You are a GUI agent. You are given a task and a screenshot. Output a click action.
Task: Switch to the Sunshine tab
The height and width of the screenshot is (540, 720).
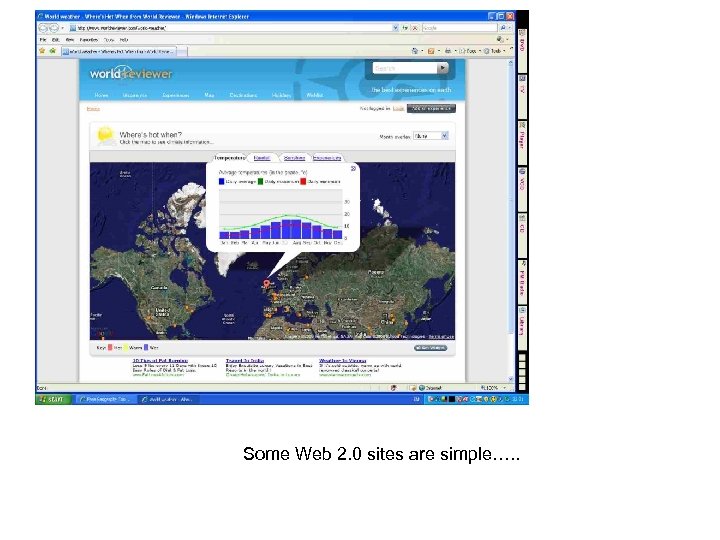click(294, 158)
